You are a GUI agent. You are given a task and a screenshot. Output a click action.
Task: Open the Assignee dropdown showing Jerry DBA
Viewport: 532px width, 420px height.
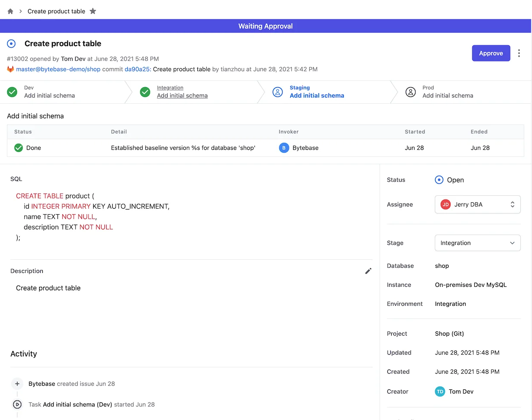[477, 204]
